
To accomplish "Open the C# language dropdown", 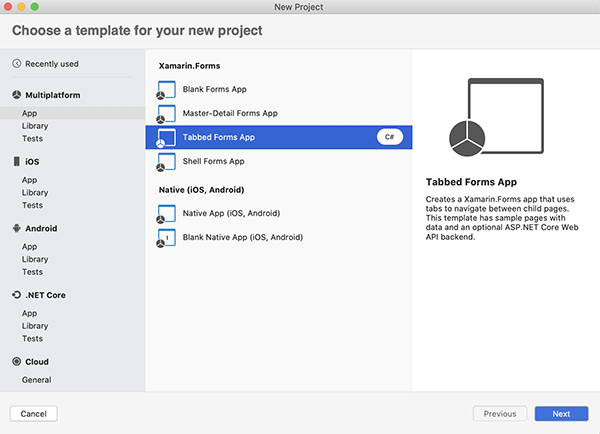I will coord(390,137).
